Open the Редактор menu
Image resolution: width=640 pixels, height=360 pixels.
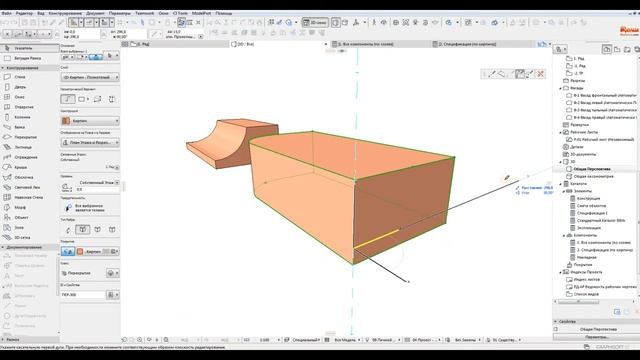click(24, 13)
